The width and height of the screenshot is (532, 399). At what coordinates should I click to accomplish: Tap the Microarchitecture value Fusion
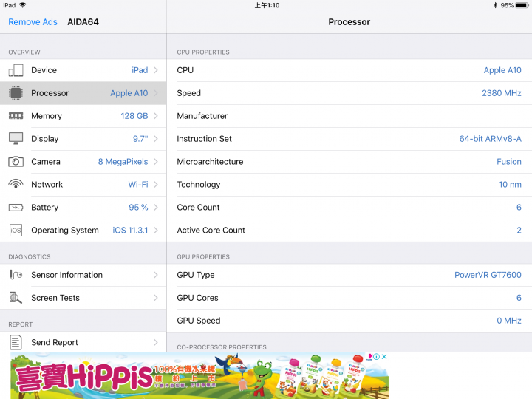[509, 162]
